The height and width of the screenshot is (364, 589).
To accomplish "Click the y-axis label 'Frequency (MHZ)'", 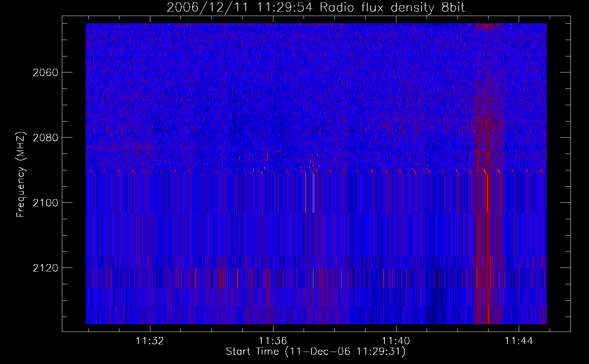I will pyautogui.click(x=21, y=175).
